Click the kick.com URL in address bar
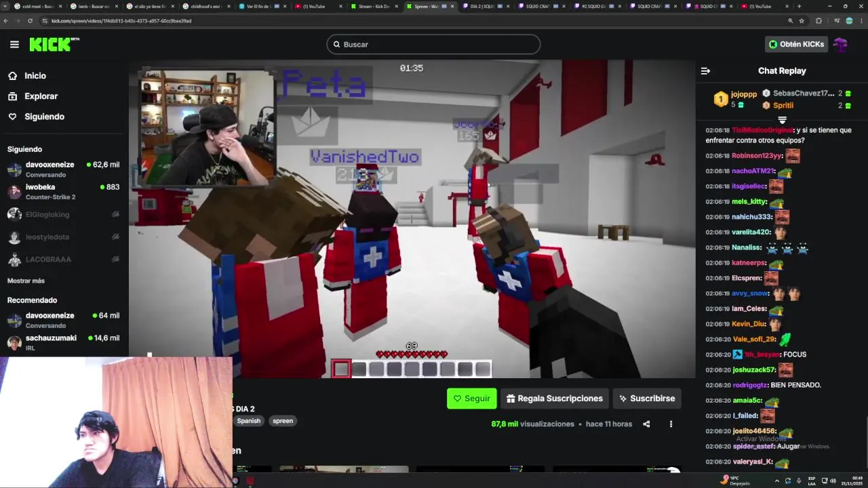Image resolution: width=868 pixels, height=488 pixels. 121,21
